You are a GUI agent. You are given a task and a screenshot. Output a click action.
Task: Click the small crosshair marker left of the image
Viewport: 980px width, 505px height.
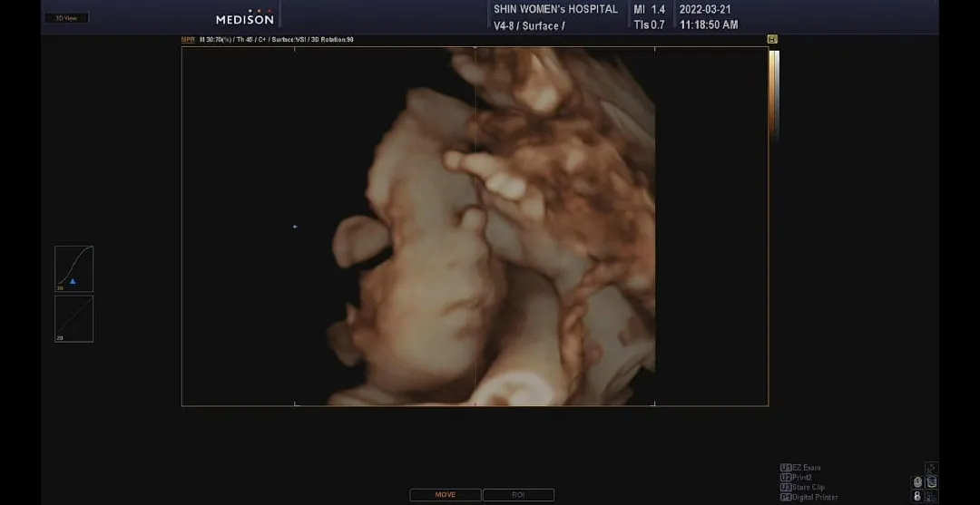(x=295, y=227)
